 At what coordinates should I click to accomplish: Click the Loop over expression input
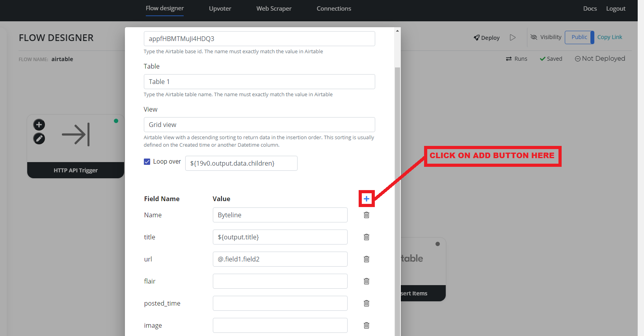click(x=241, y=163)
